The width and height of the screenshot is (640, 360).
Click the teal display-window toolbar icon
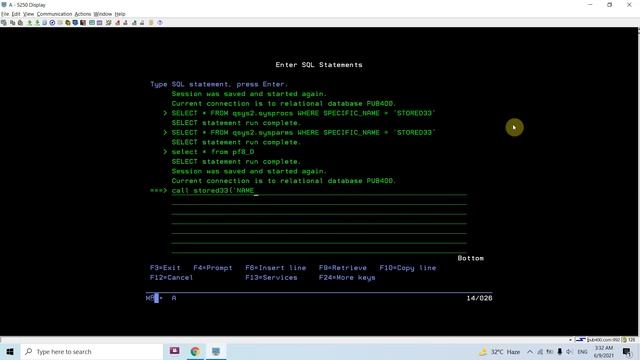(x=92, y=23)
